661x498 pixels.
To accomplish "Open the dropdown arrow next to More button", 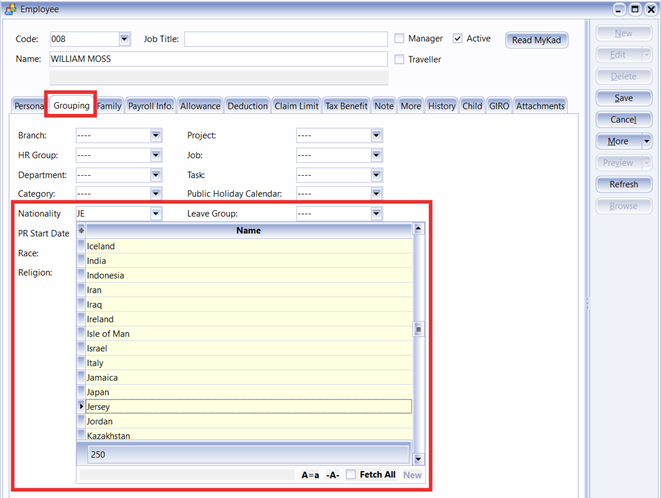I will click(x=646, y=141).
